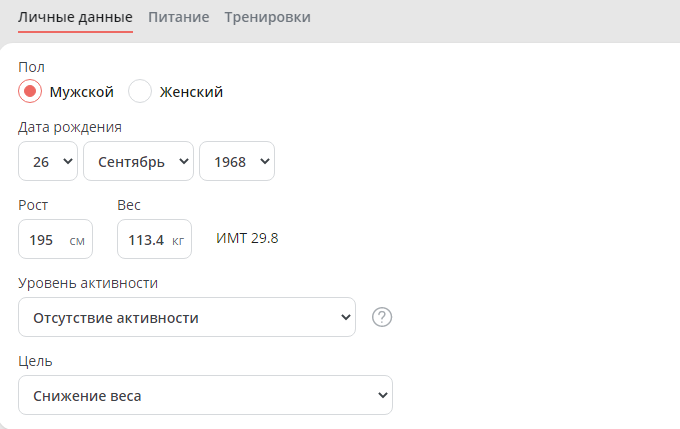The image size is (680, 429).
Task: Click the см unit in height field
Action: tap(77, 241)
